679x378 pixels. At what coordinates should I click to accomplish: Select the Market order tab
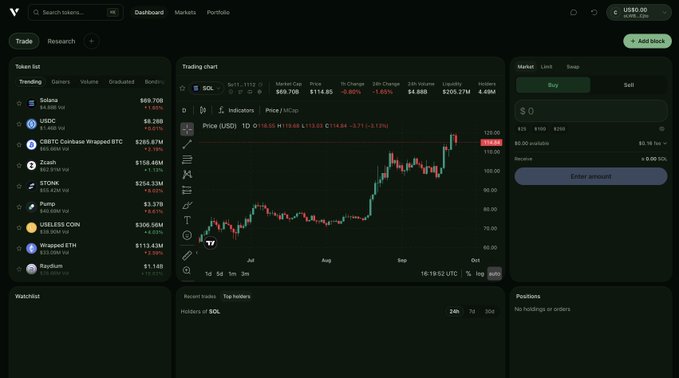[x=525, y=67]
